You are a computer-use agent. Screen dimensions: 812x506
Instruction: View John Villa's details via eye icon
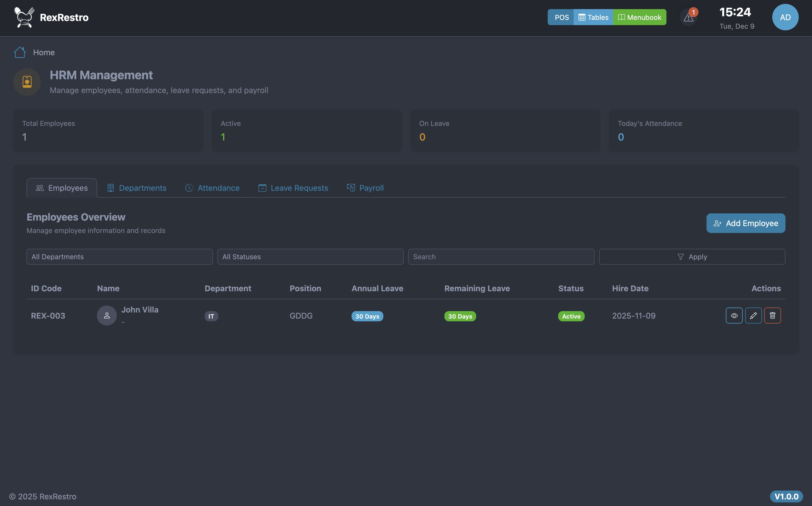(734, 316)
